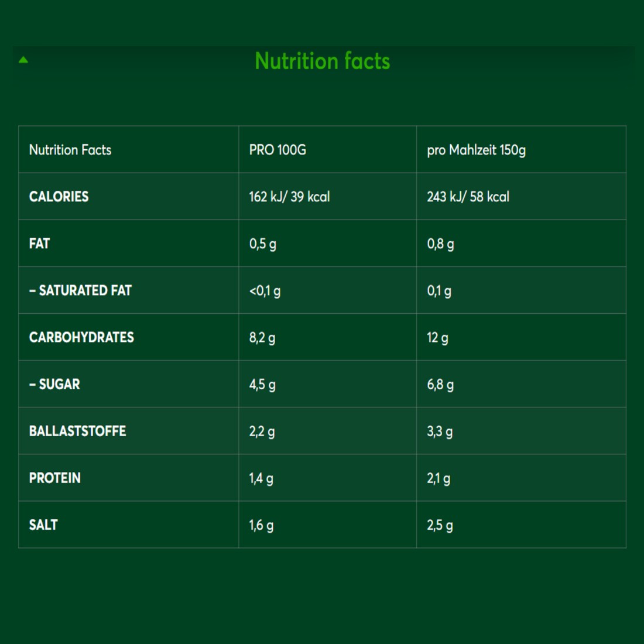Click the SATURATED FAT row label
The height and width of the screenshot is (644, 644).
[x=81, y=290]
